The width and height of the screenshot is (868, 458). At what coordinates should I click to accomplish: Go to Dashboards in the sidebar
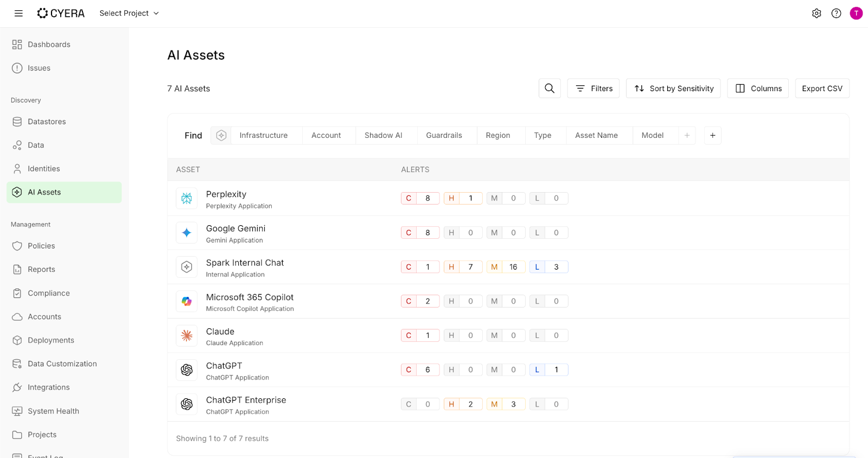64,44
